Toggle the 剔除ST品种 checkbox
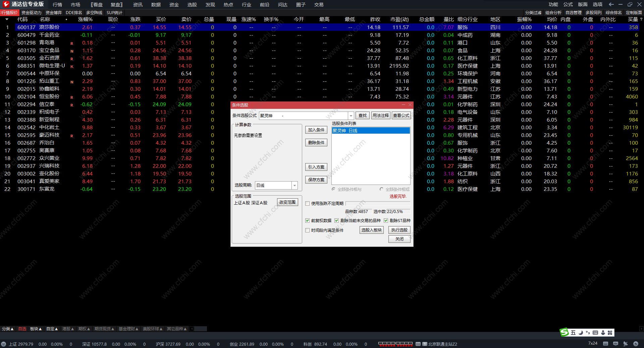 [x=386, y=220]
